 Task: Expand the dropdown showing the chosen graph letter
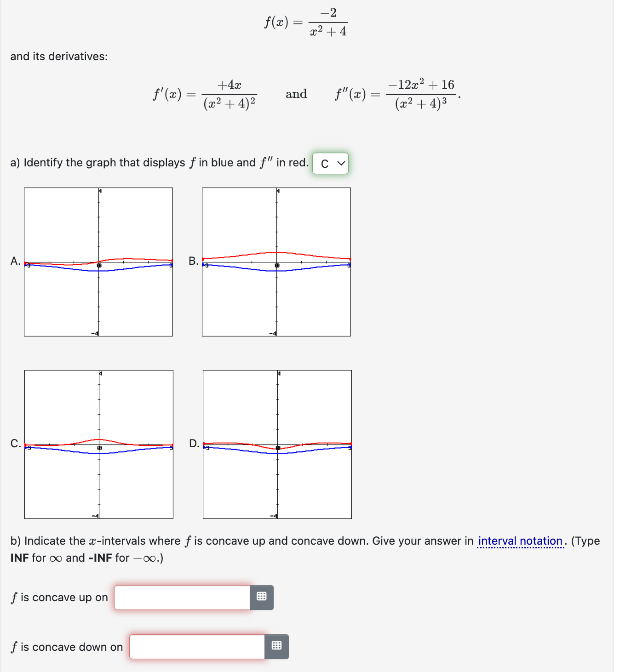click(x=331, y=163)
